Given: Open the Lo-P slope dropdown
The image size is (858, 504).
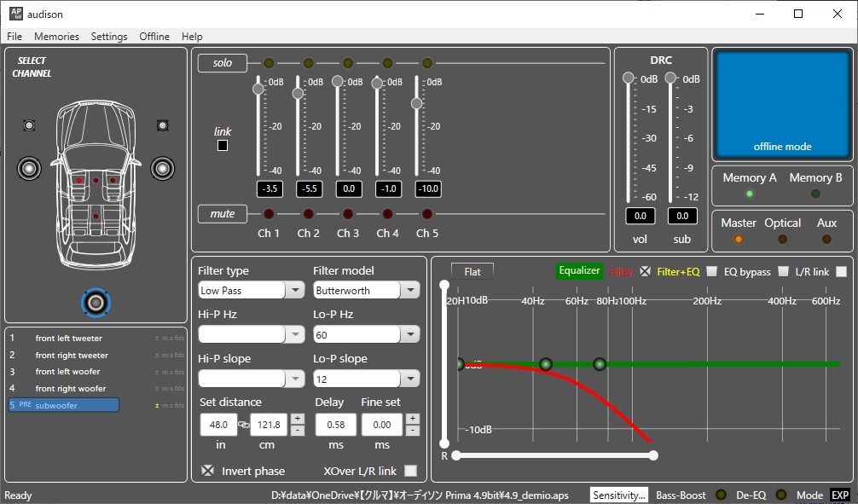Looking at the screenshot, I should point(410,379).
